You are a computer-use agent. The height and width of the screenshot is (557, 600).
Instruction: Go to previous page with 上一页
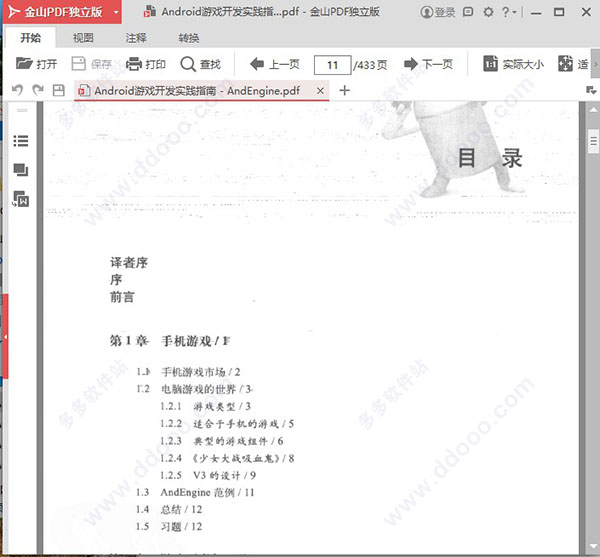coord(274,64)
